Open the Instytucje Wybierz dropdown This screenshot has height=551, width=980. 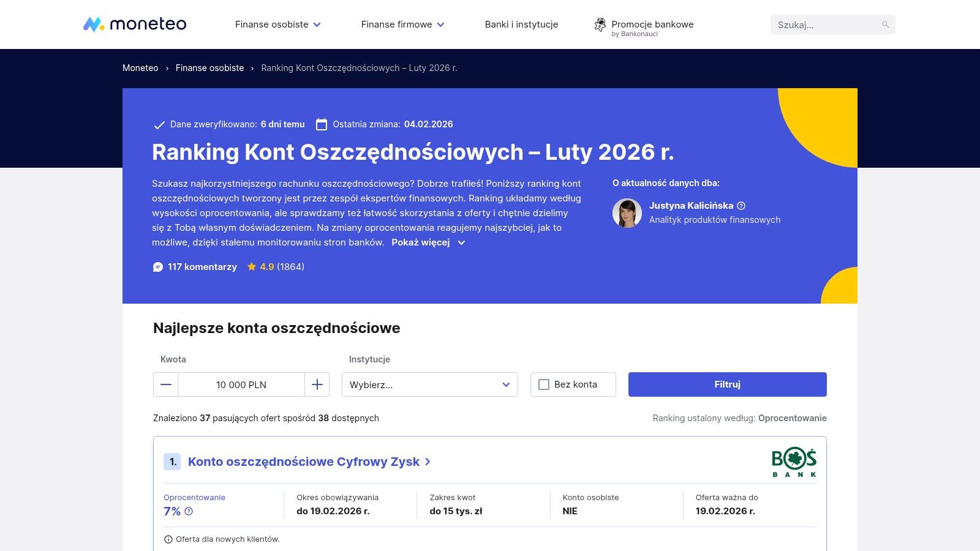point(430,384)
